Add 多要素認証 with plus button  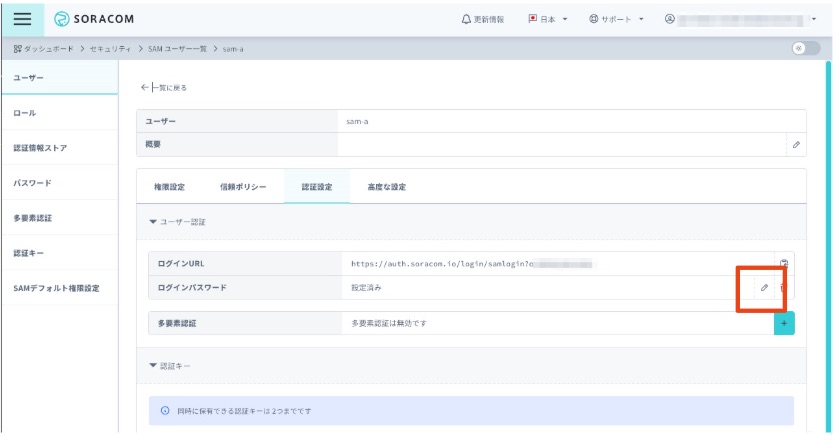click(784, 323)
